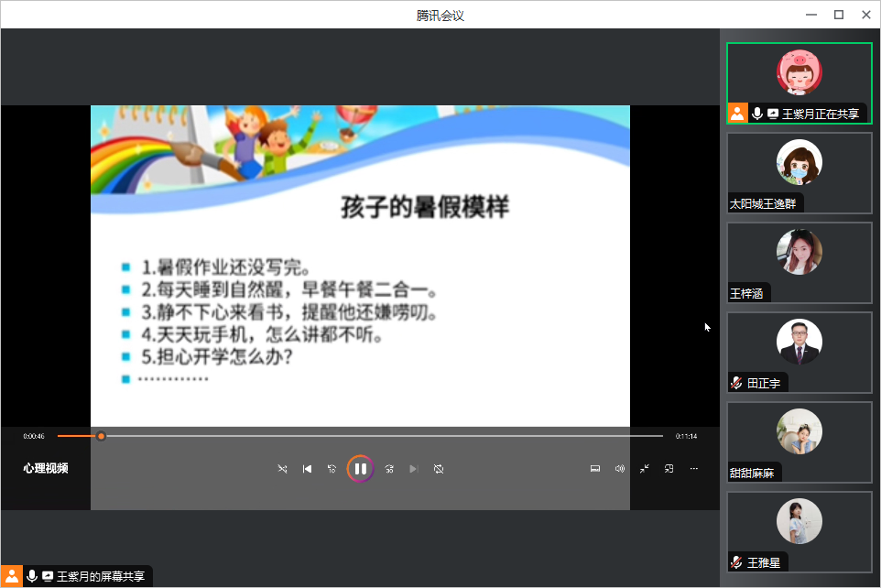The width and height of the screenshot is (881, 588).
Task: Click the slide title 孩子的暑假模样
Action: pos(425,207)
